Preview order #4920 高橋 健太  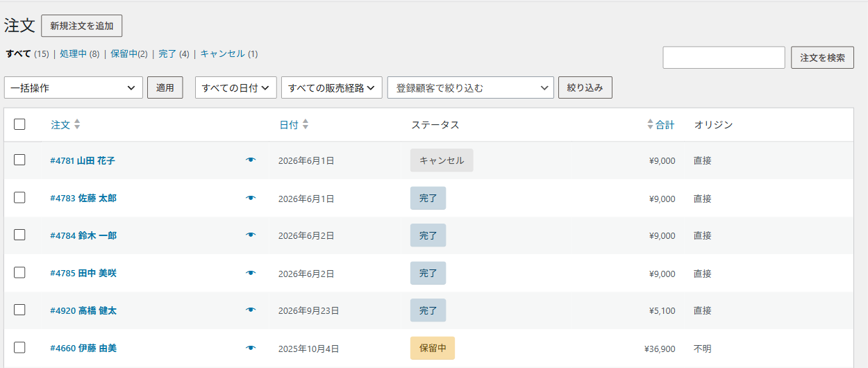tap(251, 310)
